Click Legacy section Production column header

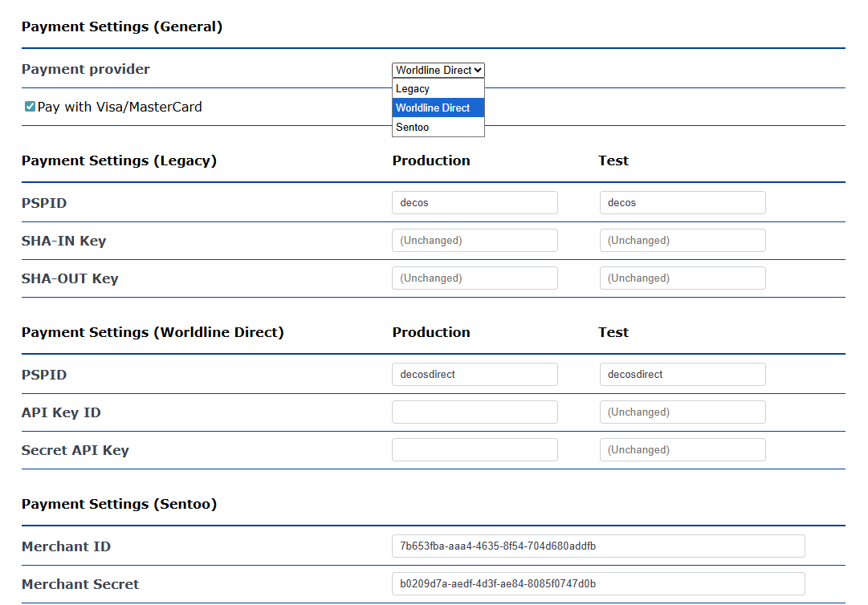tap(431, 160)
